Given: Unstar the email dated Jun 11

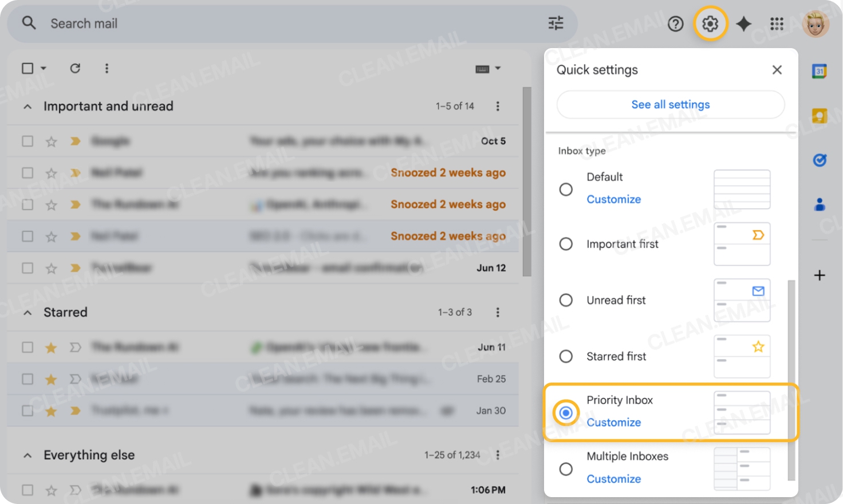Looking at the screenshot, I should click(x=51, y=348).
